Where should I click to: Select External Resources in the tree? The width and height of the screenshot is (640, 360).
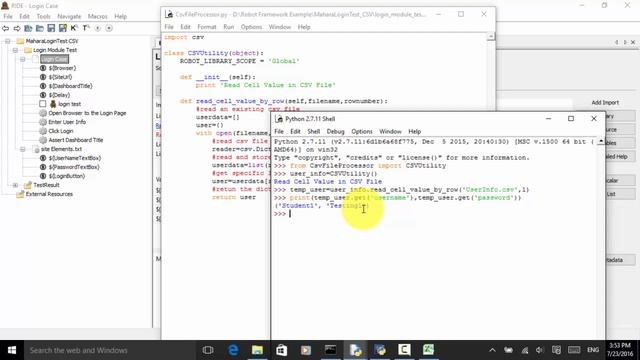49,194
